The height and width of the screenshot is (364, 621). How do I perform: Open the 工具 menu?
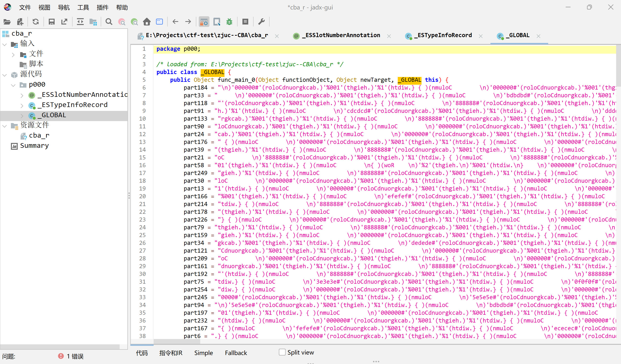(x=83, y=7)
